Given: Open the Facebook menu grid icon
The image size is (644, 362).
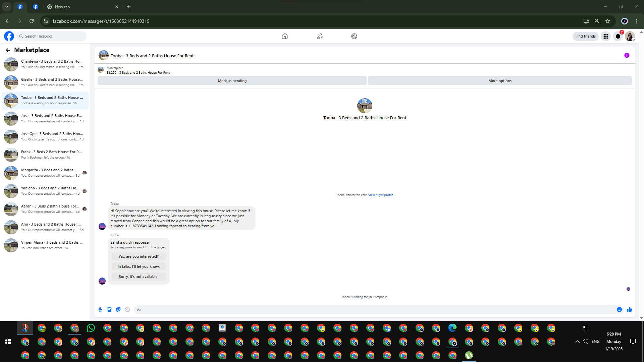Looking at the screenshot, I should (606, 36).
